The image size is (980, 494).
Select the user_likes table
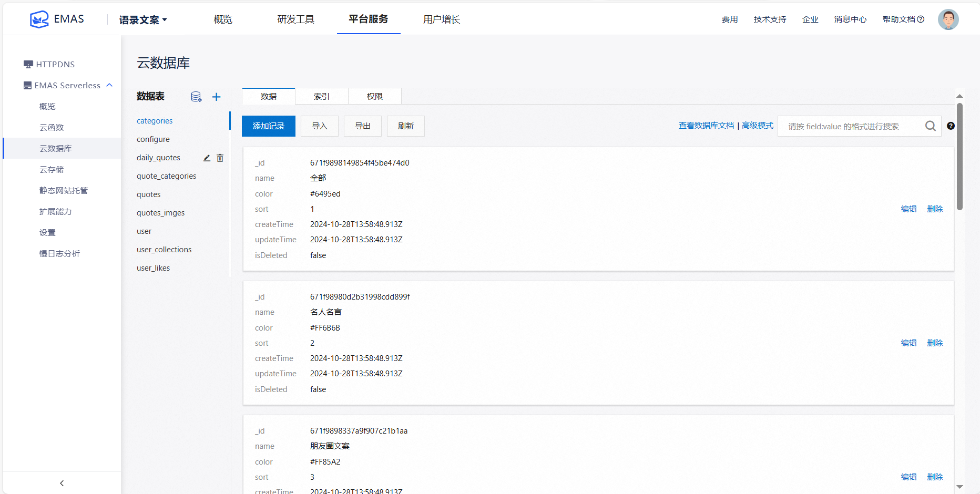click(153, 268)
